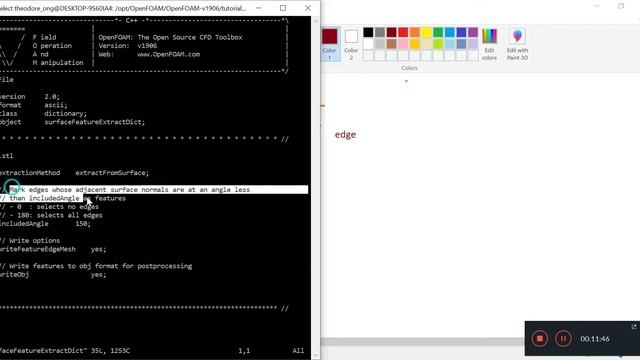Pick light turquoise from the Paint palette

click(450, 44)
